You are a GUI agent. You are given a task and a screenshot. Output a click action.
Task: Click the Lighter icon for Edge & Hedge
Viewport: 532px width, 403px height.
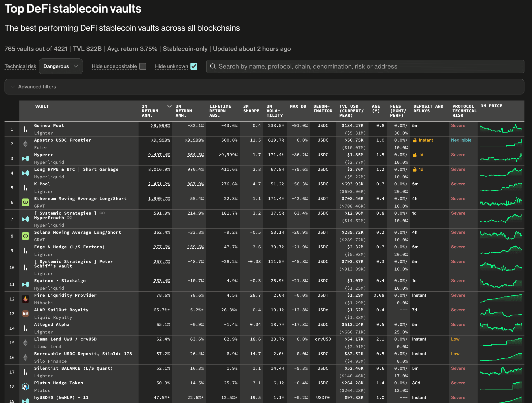(25, 251)
